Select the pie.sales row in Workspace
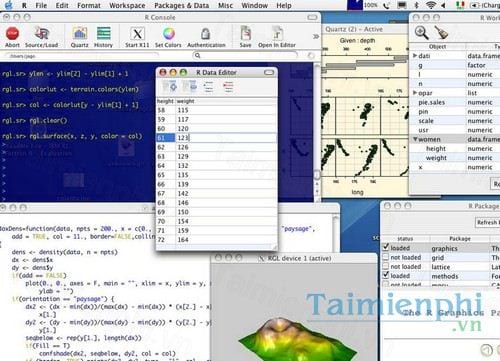500x361 pixels. pos(455,102)
